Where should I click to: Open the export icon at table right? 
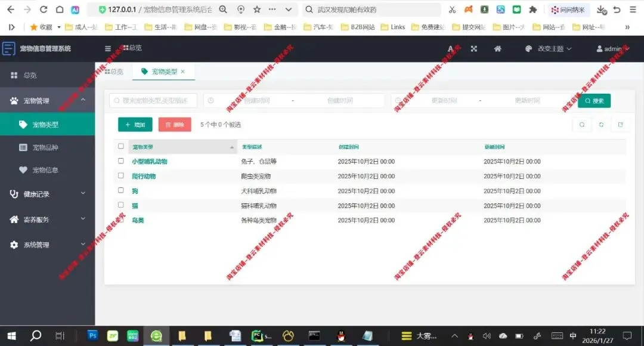coord(621,125)
